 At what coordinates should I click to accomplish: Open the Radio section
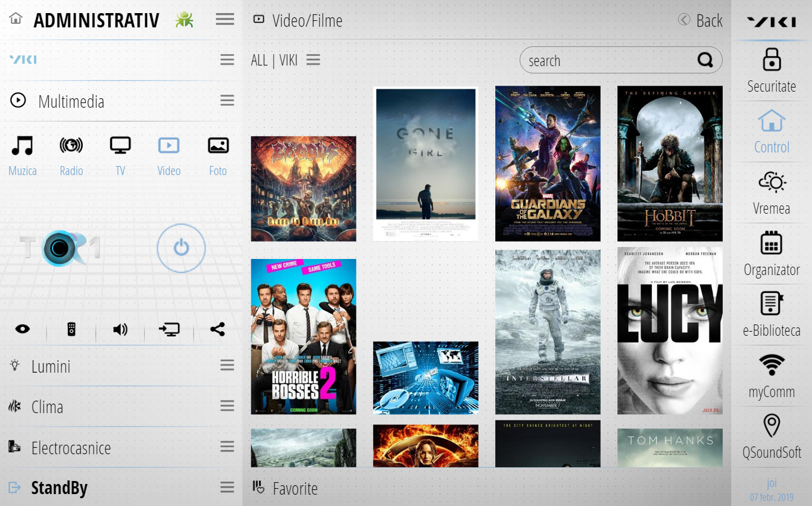click(71, 145)
